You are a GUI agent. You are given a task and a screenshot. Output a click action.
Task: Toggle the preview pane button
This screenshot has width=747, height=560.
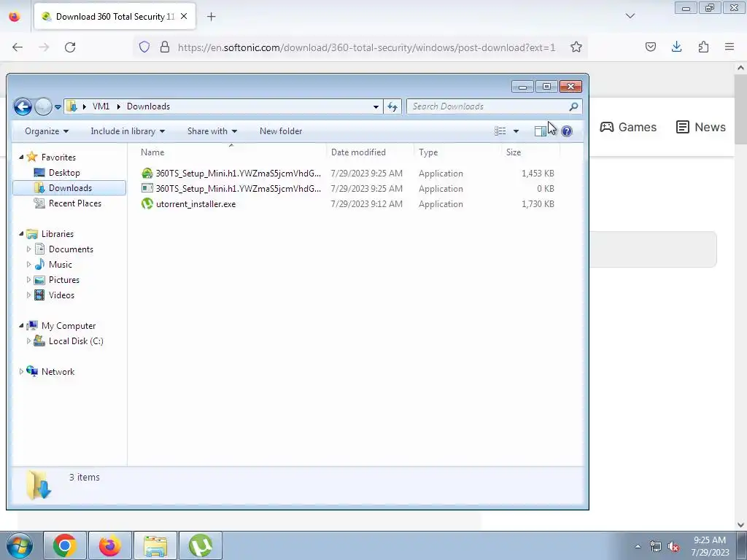tap(541, 131)
